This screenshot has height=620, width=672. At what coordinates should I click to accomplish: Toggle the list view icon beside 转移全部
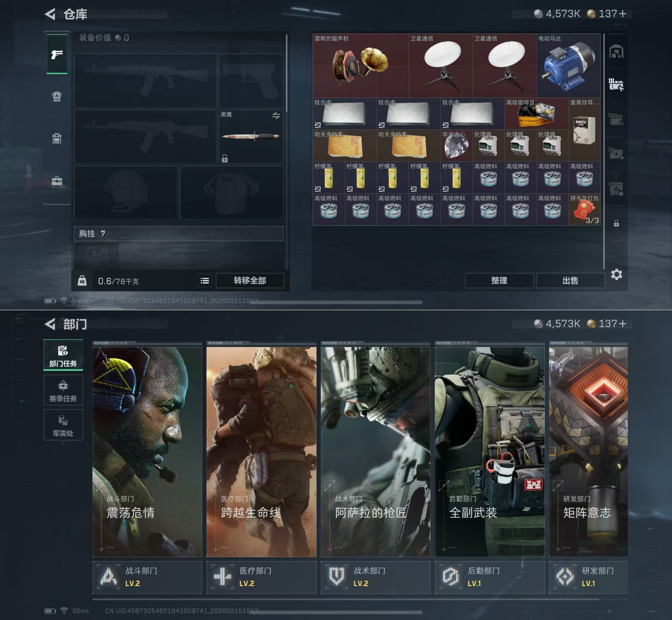click(x=205, y=281)
